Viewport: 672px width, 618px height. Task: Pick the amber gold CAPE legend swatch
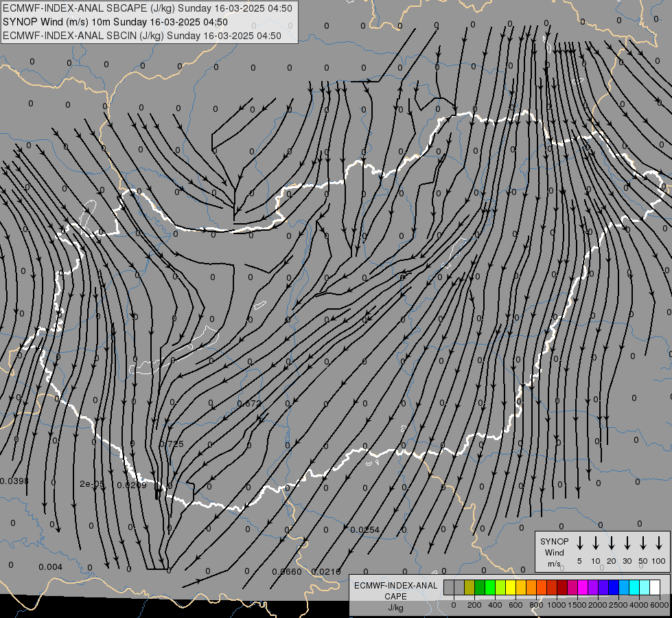pos(521,587)
